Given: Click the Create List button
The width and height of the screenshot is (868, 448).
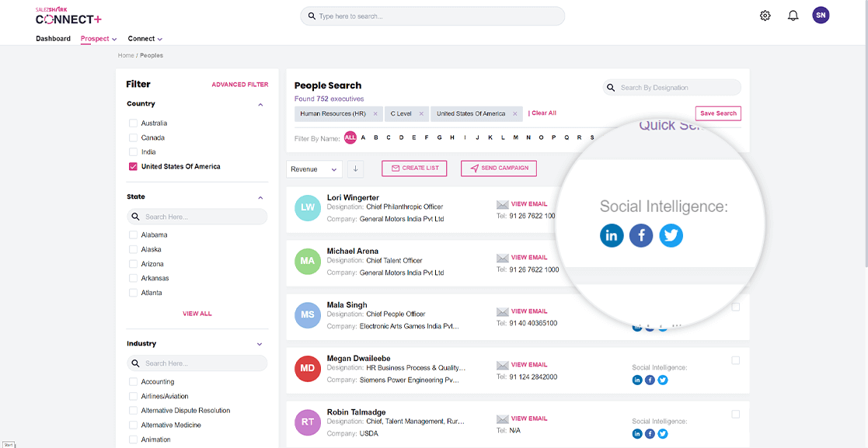Looking at the screenshot, I should (x=414, y=168).
